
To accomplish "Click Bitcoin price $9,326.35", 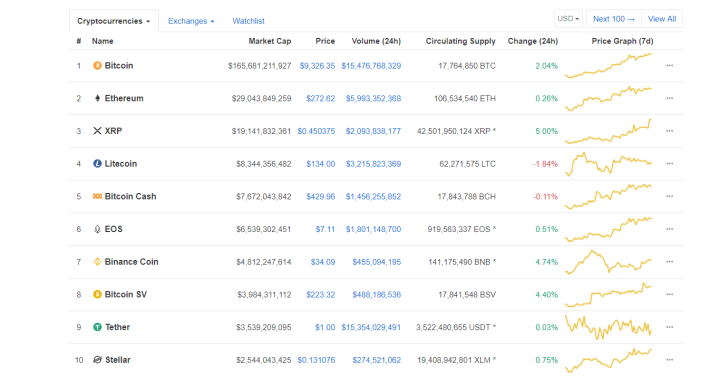I will [317, 66].
